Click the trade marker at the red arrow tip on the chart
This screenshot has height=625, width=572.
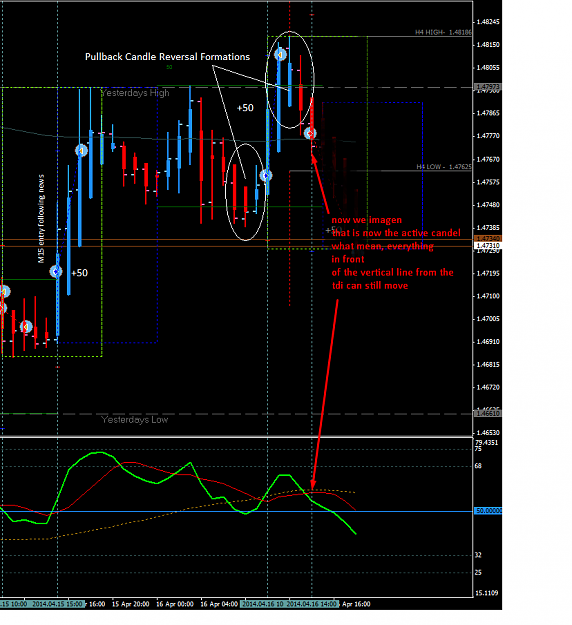point(310,134)
